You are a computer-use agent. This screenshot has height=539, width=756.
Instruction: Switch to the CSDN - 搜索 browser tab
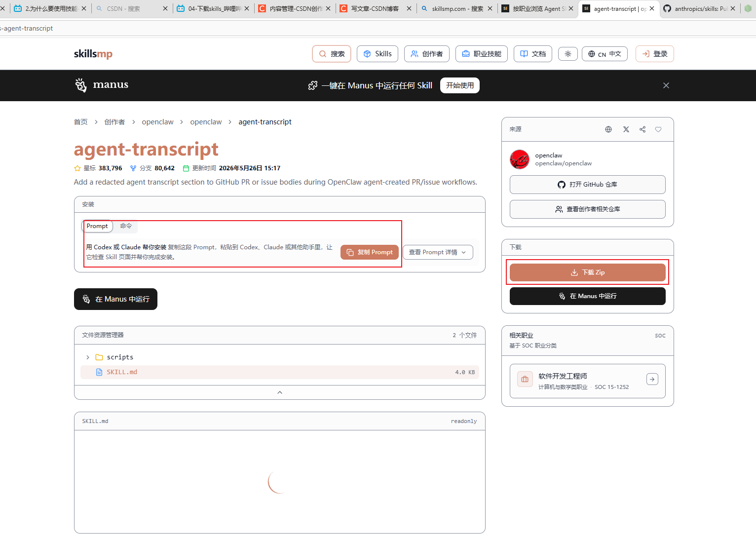point(131,8)
